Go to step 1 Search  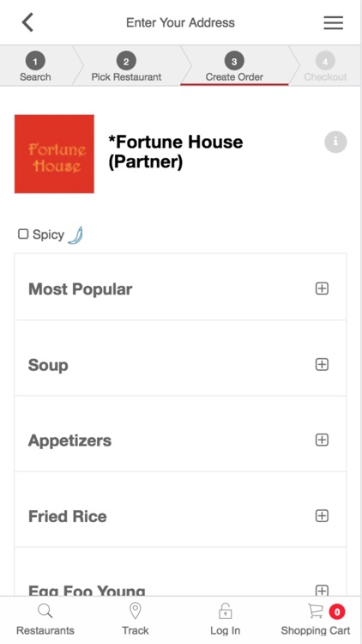click(x=35, y=66)
